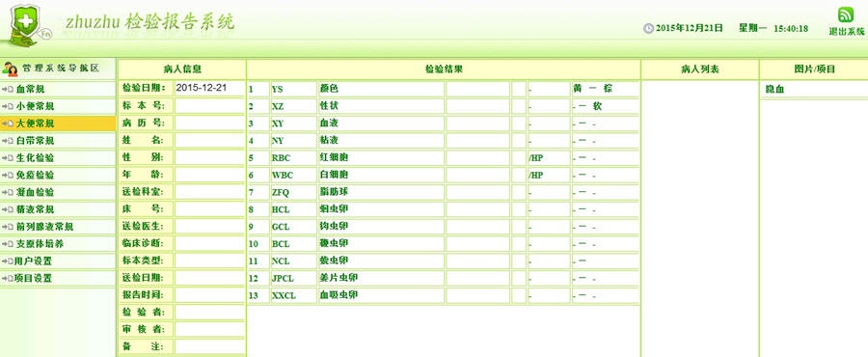
Task: Click the result field for 脂肪球 row
Action: (477, 192)
